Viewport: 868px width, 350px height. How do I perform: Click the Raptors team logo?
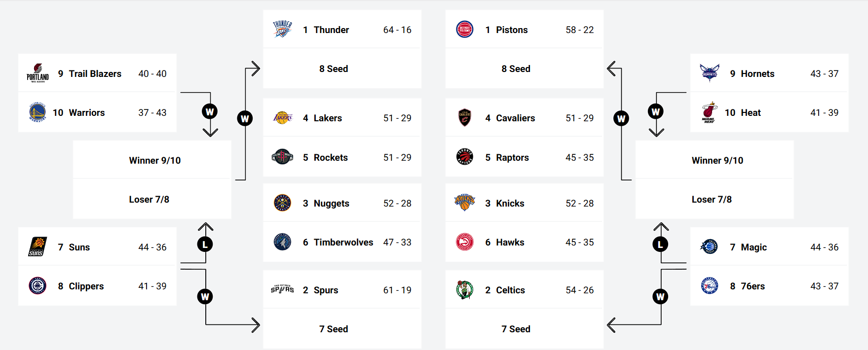(x=464, y=157)
